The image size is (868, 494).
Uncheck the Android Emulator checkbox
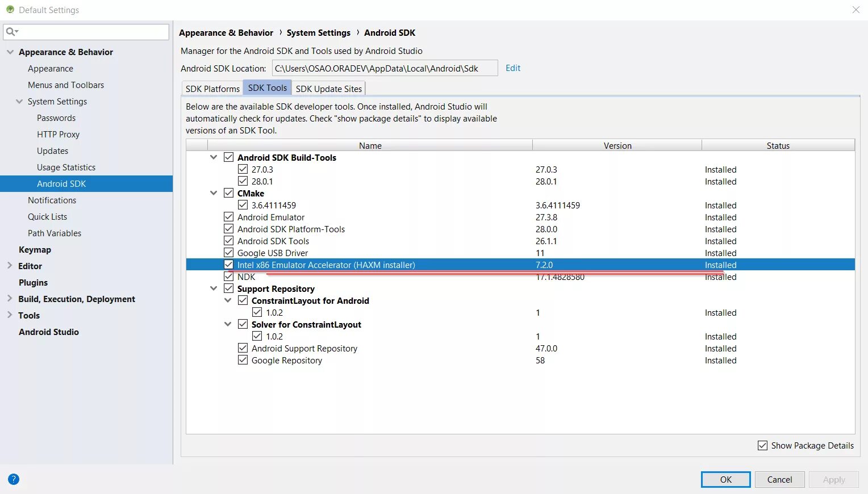228,217
